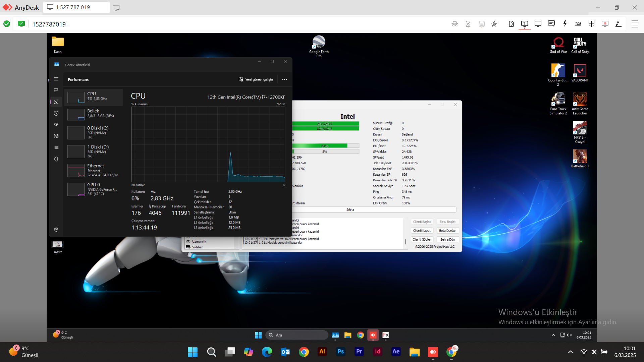Open Counter-Strike 2 desktop shortcut
The image size is (644, 362).
pos(558,75)
